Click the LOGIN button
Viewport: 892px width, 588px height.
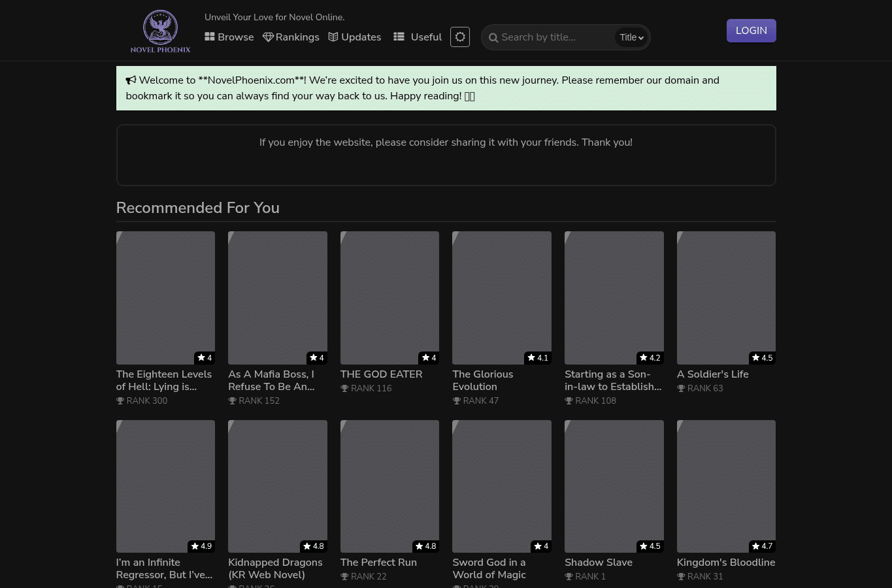(x=752, y=31)
